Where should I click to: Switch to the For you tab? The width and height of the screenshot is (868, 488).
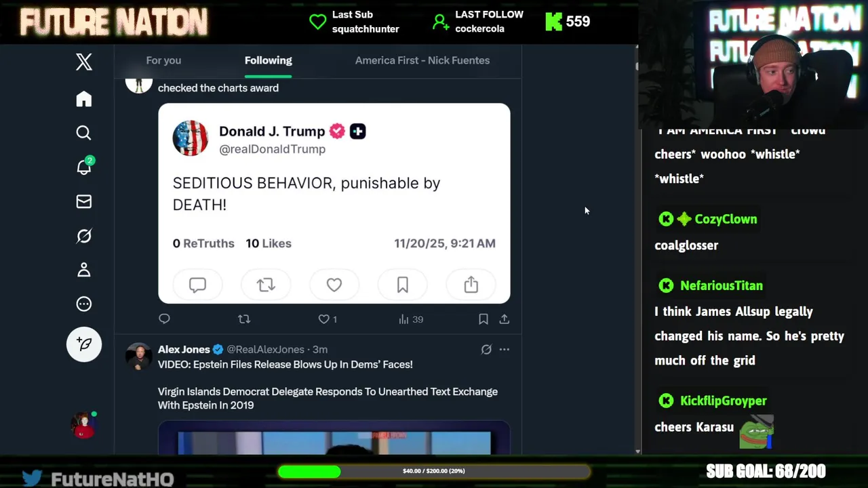(x=163, y=60)
